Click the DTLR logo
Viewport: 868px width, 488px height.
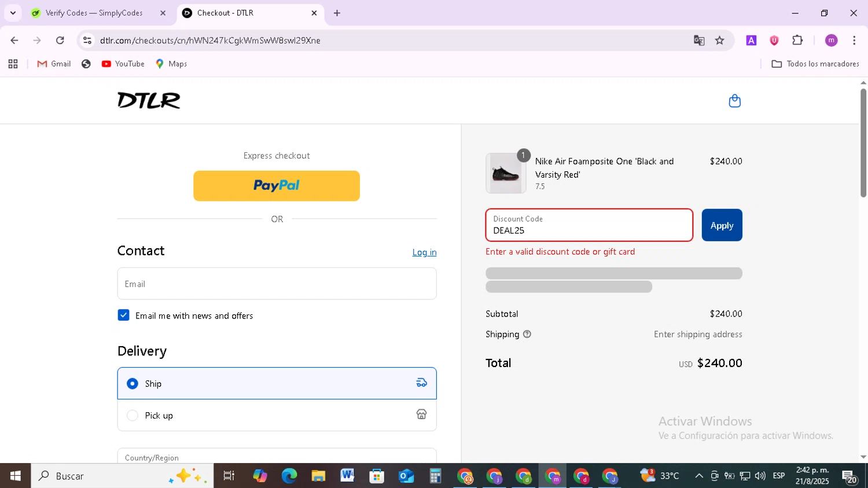[149, 100]
